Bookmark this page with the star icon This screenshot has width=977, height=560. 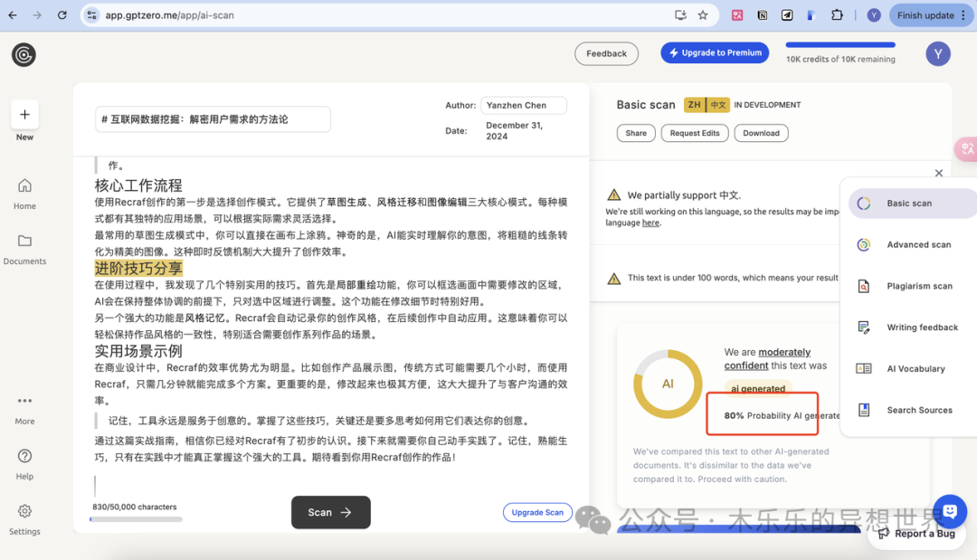coord(703,15)
